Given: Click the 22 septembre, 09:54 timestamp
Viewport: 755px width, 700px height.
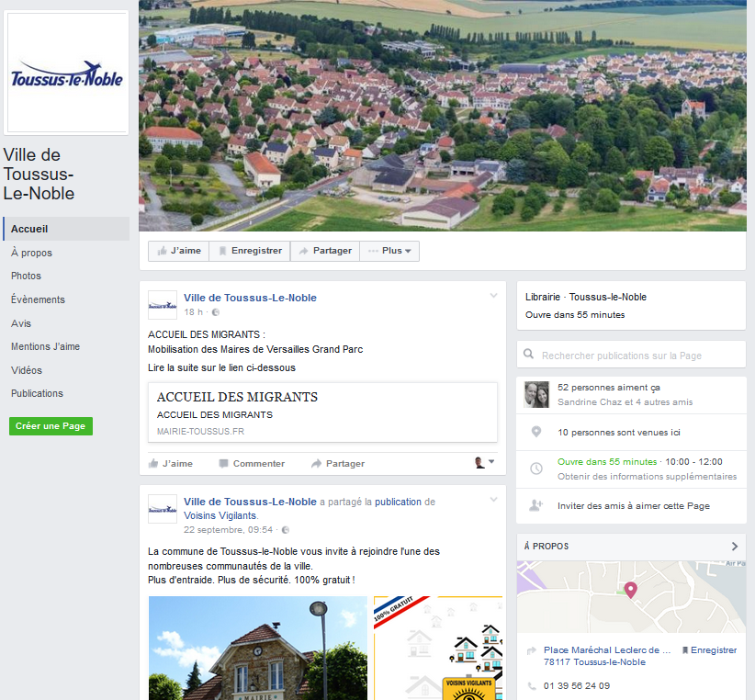Looking at the screenshot, I should 228,529.
